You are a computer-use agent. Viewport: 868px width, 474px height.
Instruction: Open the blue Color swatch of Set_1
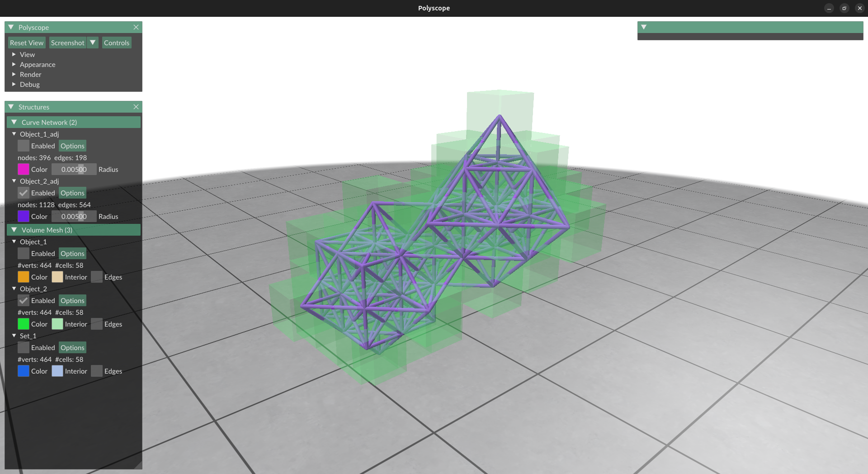pos(24,371)
